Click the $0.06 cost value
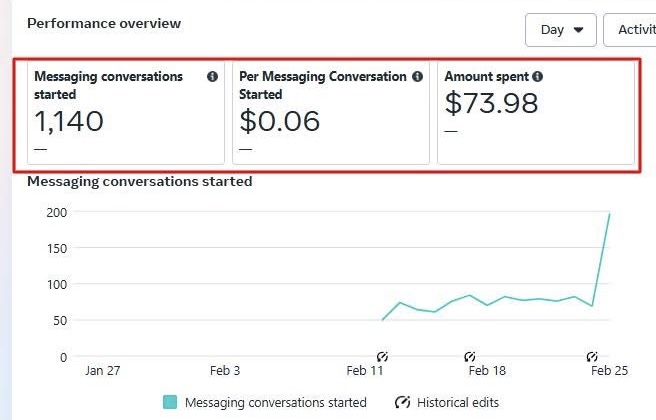This screenshot has width=656, height=420. (x=279, y=121)
